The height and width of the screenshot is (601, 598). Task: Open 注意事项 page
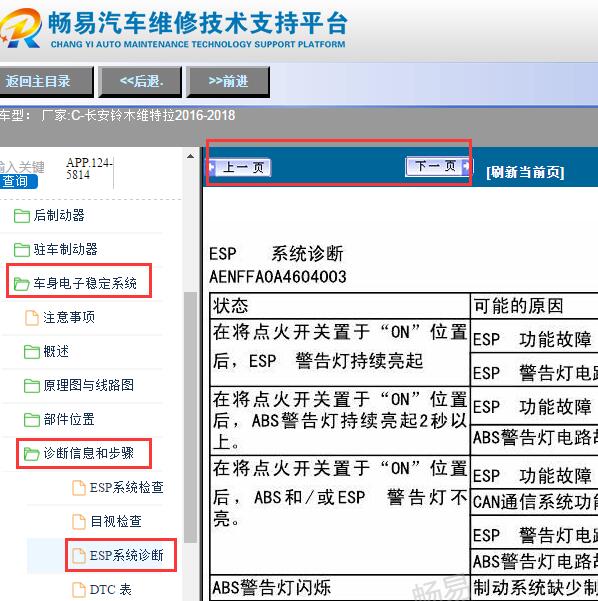69,317
